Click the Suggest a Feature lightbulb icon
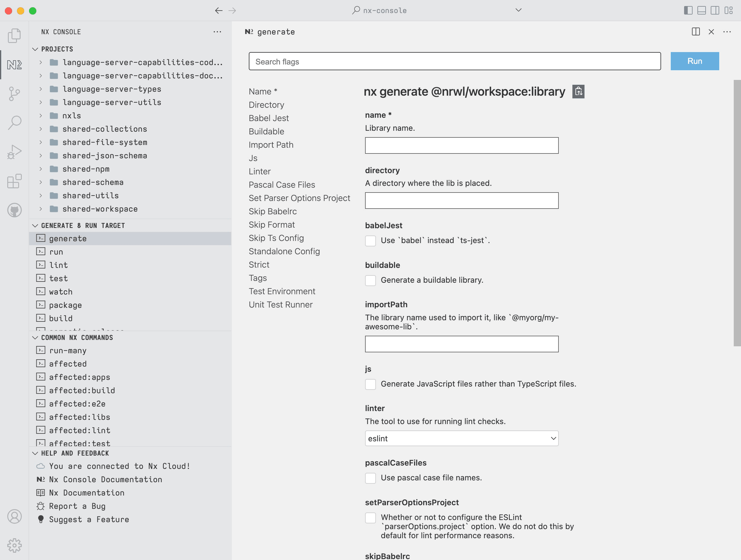 pos(41,519)
